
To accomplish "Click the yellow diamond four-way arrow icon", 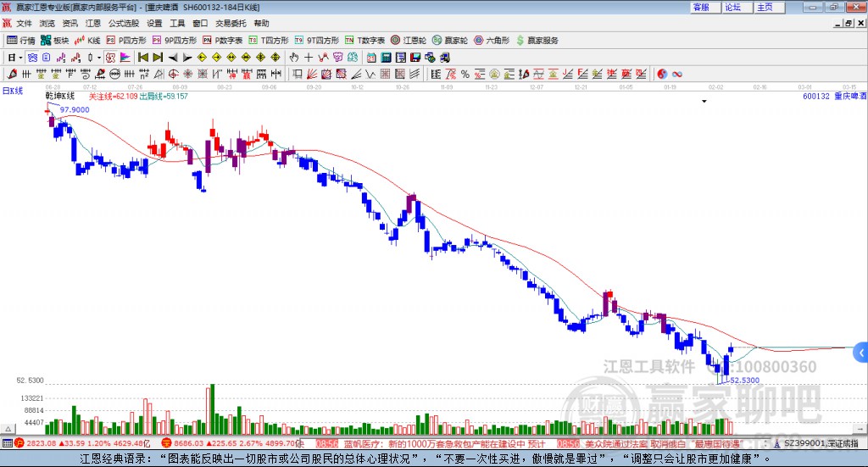I will (x=261, y=58).
